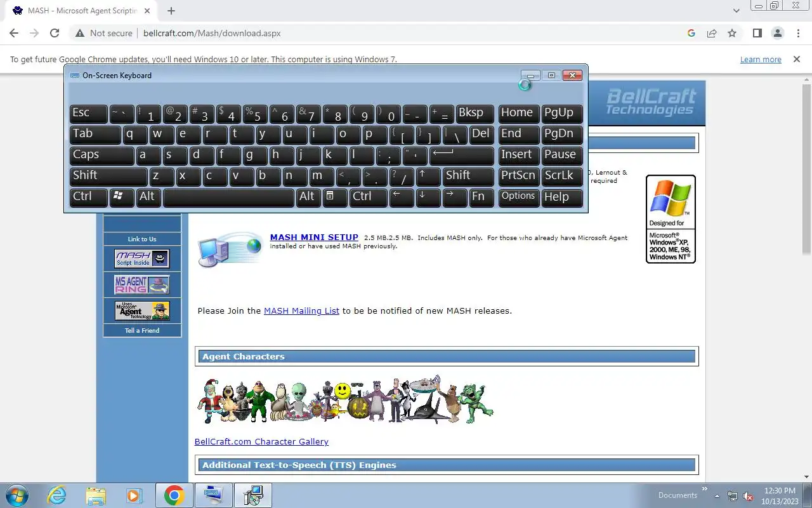The width and height of the screenshot is (812, 508).
Task: Click the letter m key
Action: (322, 177)
